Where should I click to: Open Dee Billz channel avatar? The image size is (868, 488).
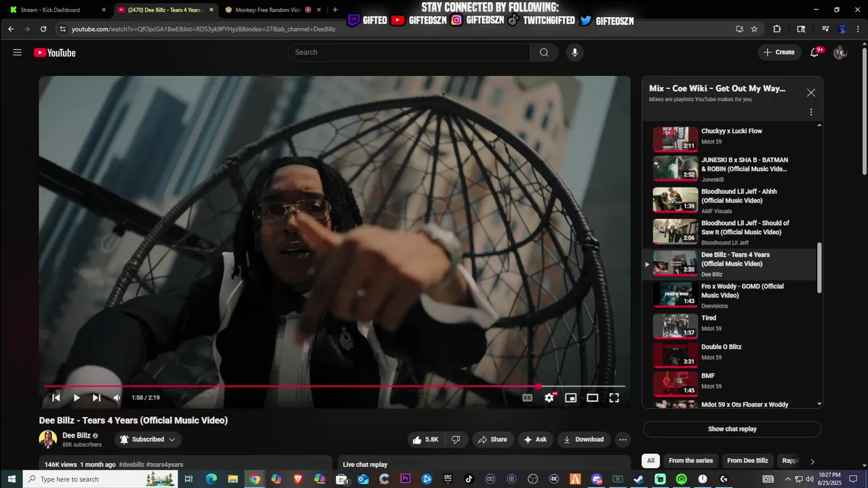(x=47, y=439)
